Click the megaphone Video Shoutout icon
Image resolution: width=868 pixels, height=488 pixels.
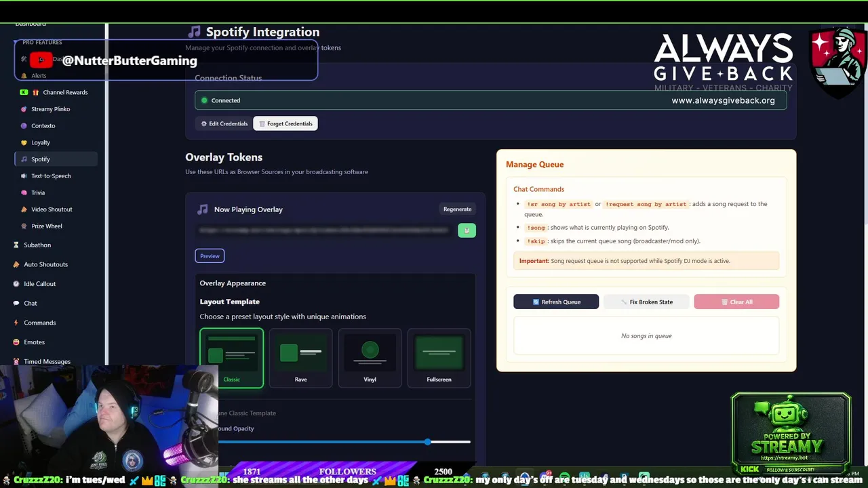[x=24, y=209]
